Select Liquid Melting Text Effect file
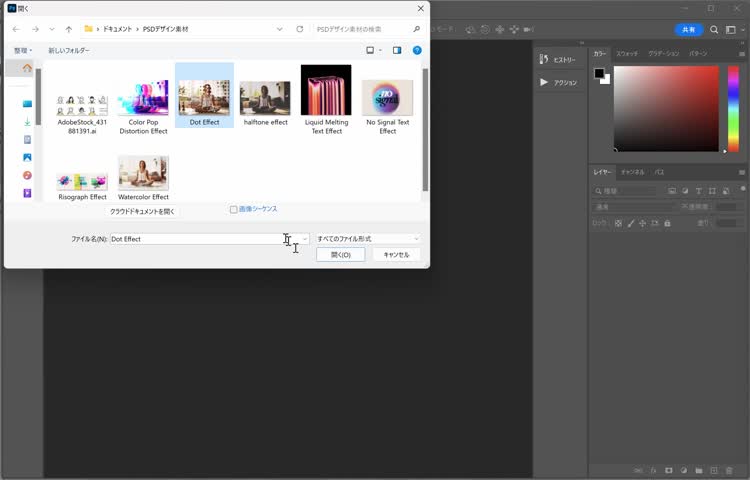The width and height of the screenshot is (750, 480). coord(327,99)
